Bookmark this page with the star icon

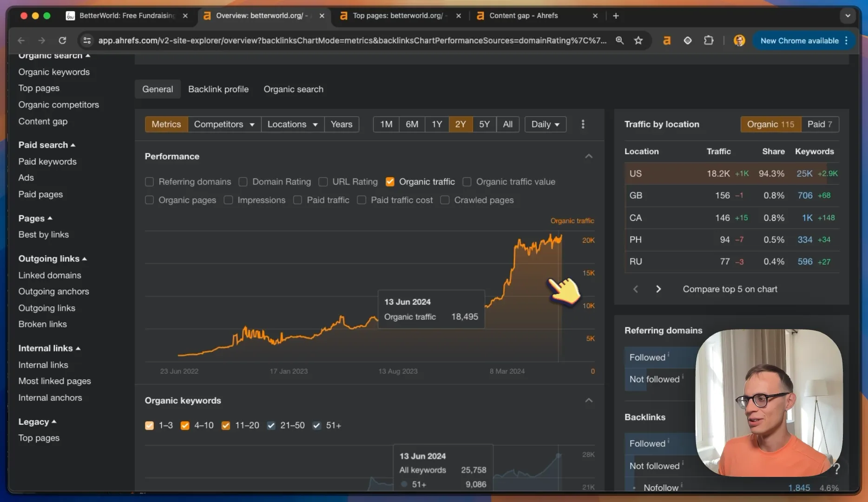(x=638, y=40)
